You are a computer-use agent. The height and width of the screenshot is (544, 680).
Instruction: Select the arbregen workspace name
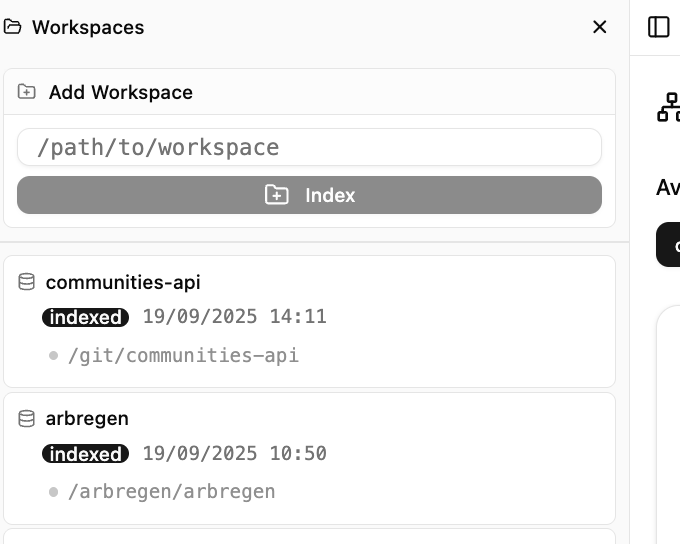(87, 419)
